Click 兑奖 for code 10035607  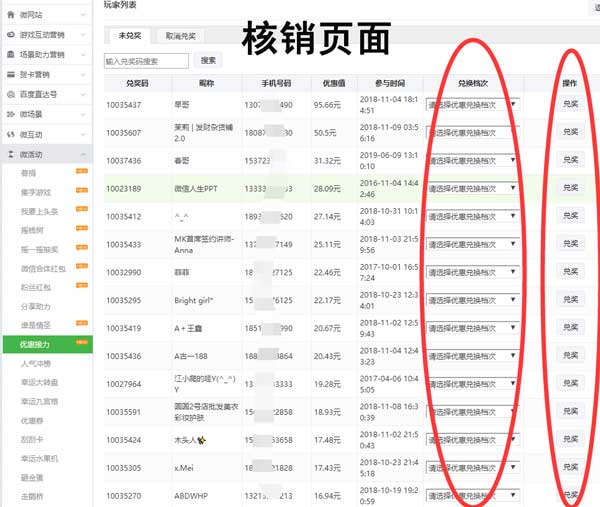click(x=570, y=132)
